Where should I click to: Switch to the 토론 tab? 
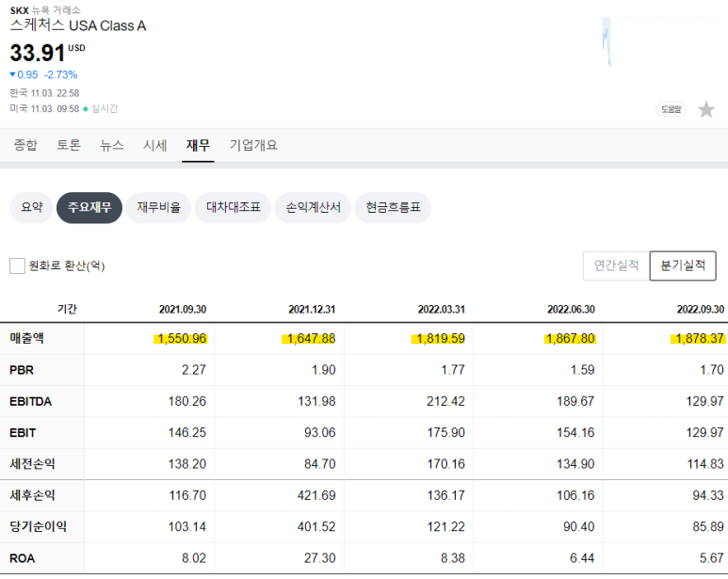point(69,145)
